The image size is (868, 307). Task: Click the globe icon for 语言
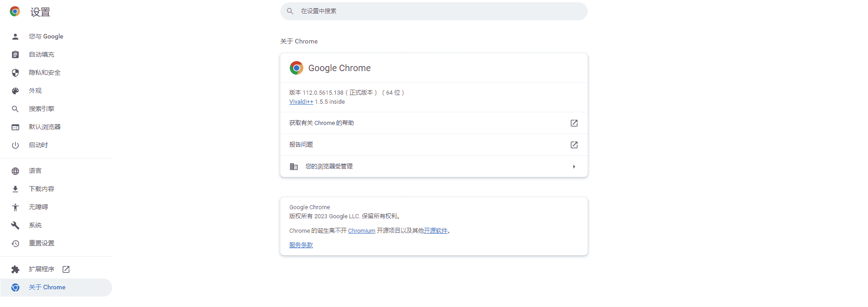tap(15, 171)
